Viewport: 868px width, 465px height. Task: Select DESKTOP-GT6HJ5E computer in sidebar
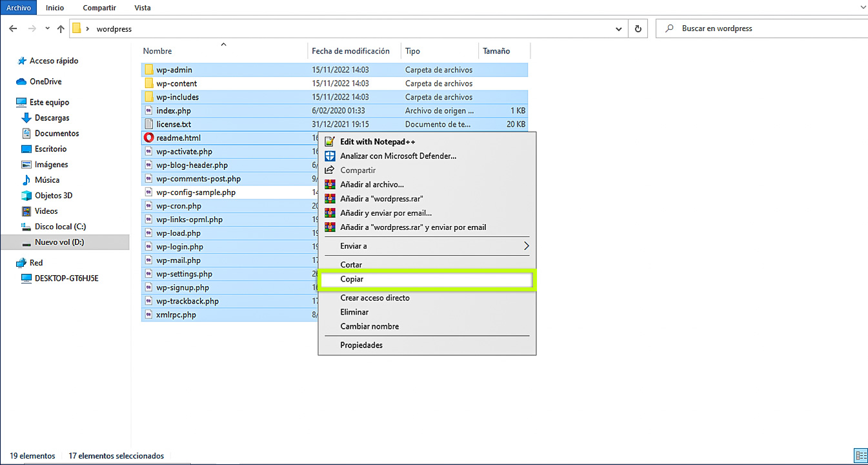(x=66, y=278)
